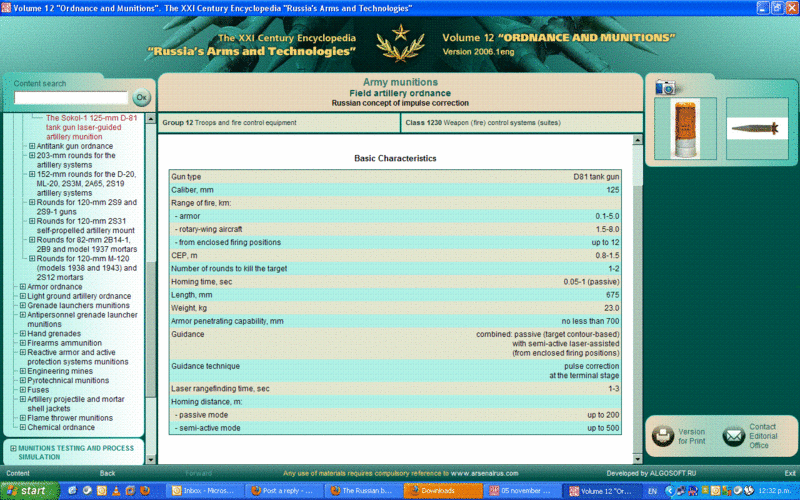The image size is (800, 500).
Task: Open The Russian b... taskbar item
Action: point(363,491)
